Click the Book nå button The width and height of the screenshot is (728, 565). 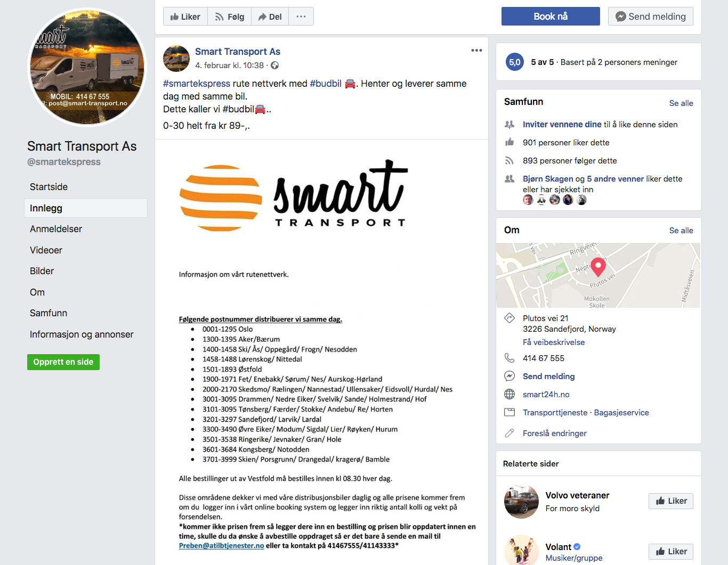click(551, 17)
